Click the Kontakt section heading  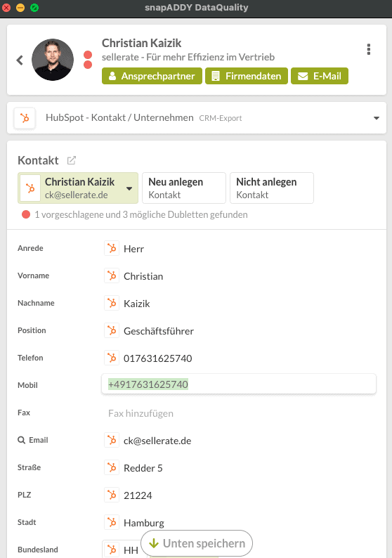point(38,160)
